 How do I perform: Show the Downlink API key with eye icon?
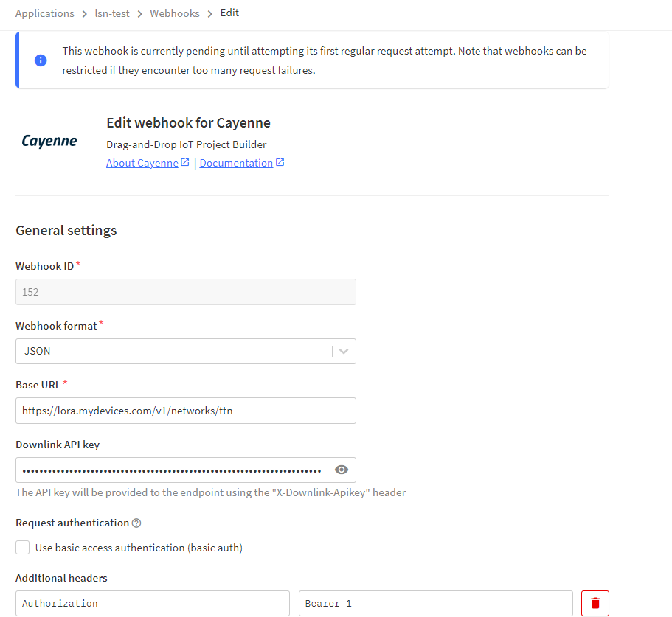coord(341,470)
